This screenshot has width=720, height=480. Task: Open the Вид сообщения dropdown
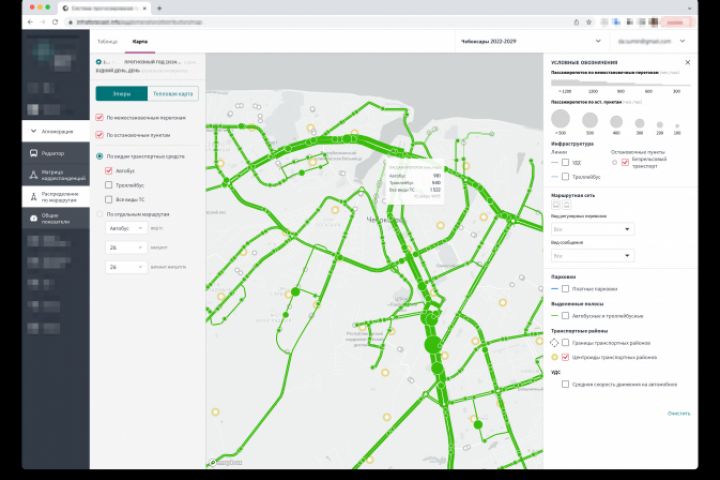tap(592, 255)
